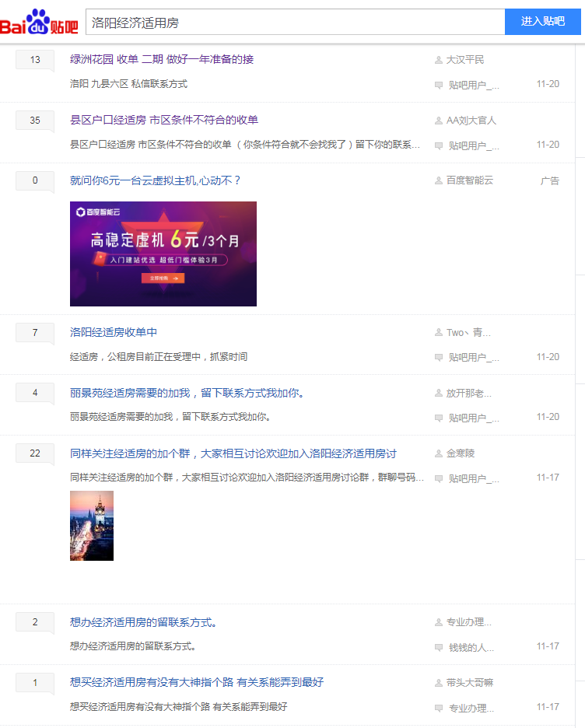Open thread 洛阳经适房收单中
The width and height of the screenshot is (585, 728).
[114, 332]
